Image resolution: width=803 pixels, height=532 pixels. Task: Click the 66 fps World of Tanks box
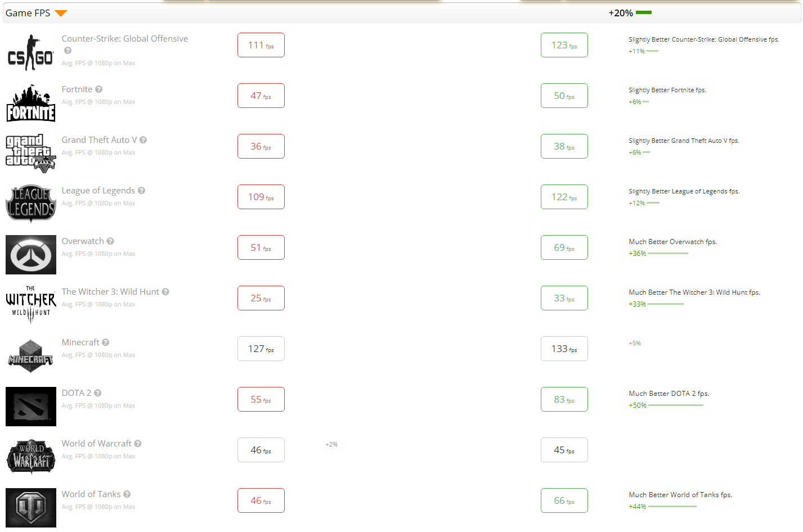coord(564,501)
